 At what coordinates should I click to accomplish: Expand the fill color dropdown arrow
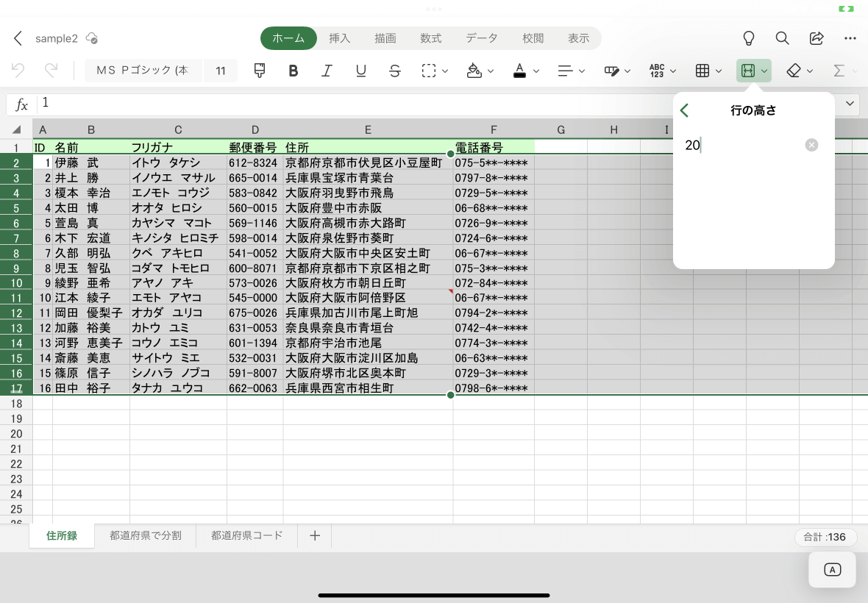pyautogui.click(x=491, y=71)
